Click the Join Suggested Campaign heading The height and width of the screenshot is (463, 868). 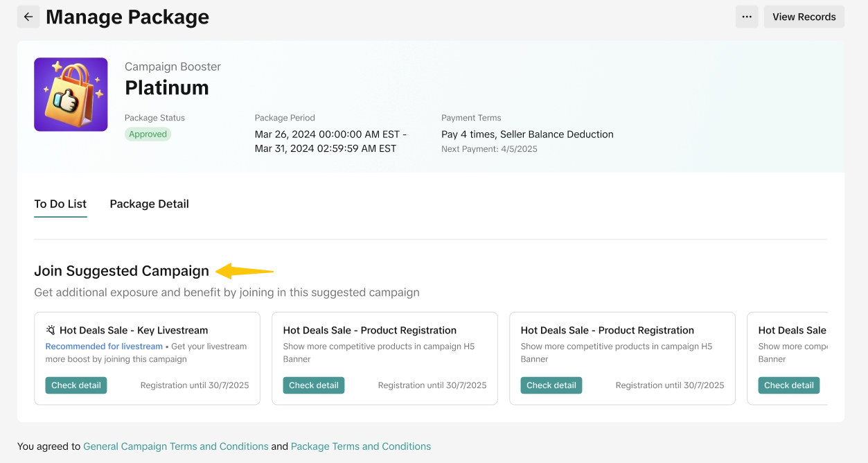tap(121, 271)
